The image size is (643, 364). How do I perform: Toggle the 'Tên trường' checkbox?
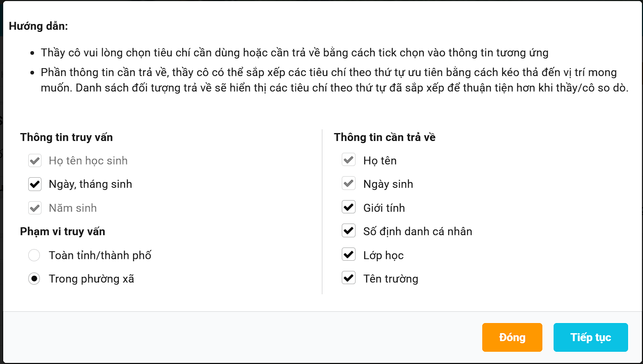click(349, 278)
